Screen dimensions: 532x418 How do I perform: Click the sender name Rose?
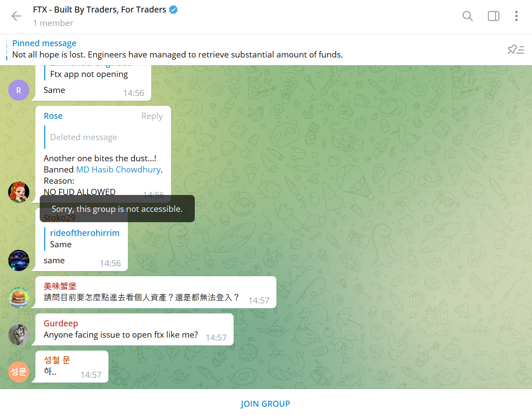tap(53, 116)
